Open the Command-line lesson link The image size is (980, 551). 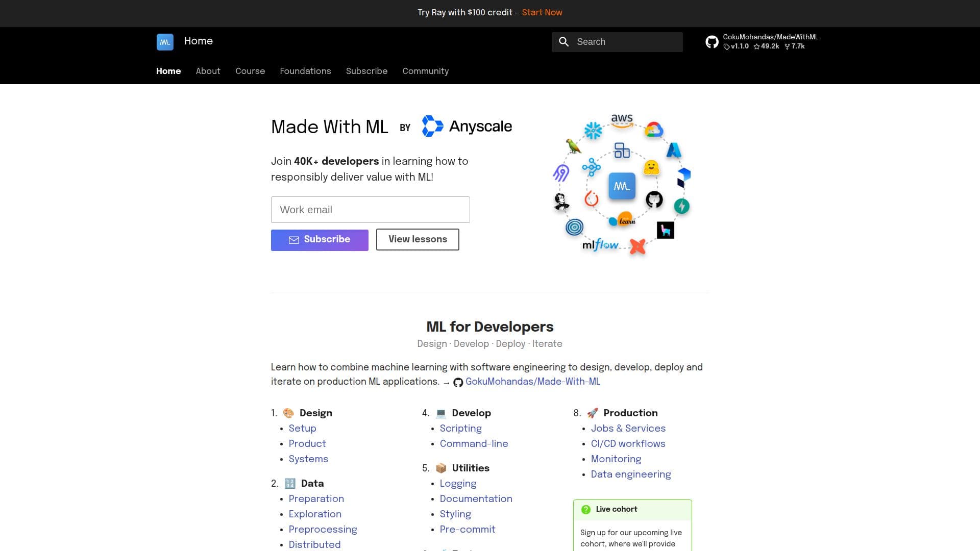474,443
